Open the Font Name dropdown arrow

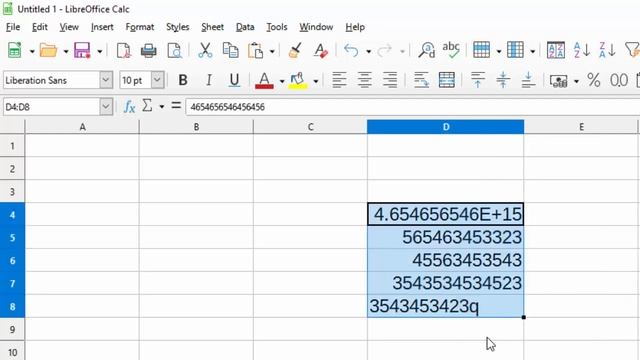(106, 80)
